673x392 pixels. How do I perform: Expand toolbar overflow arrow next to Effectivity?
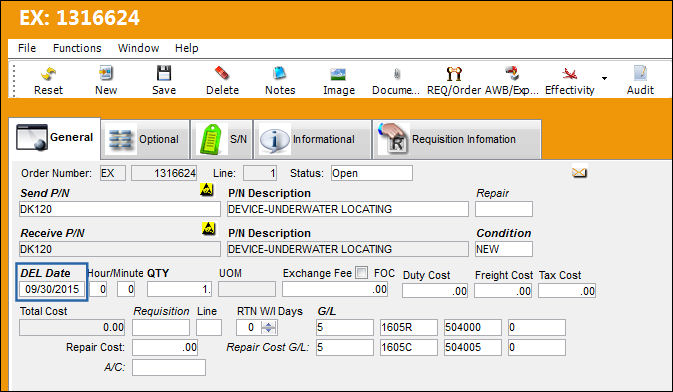click(x=604, y=78)
